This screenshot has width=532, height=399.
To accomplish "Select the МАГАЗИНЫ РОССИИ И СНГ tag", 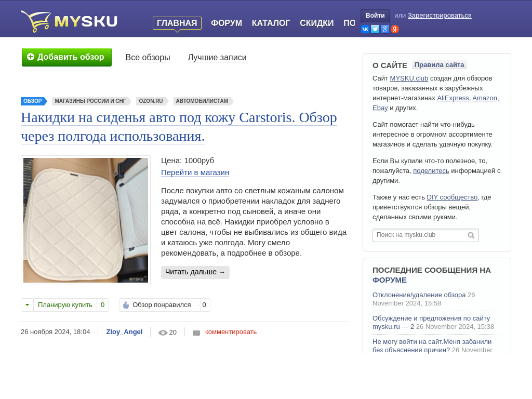I will click(x=90, y=101).
